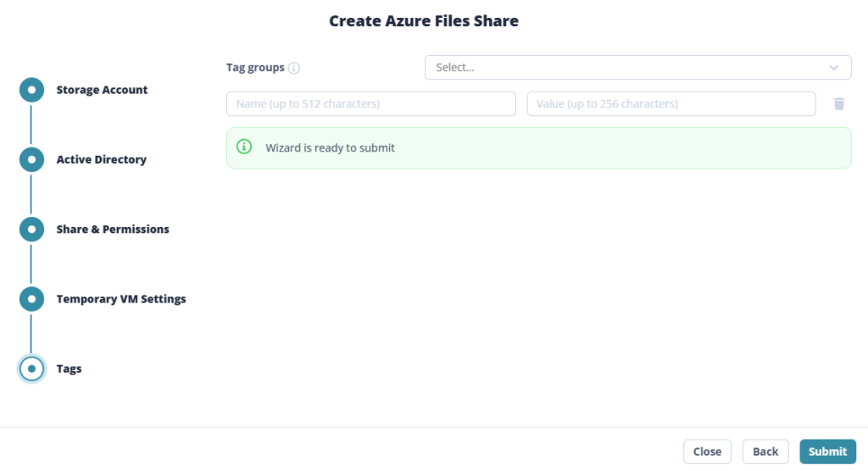Click the Share & Permissions step circle

click(x=31, y=229)
